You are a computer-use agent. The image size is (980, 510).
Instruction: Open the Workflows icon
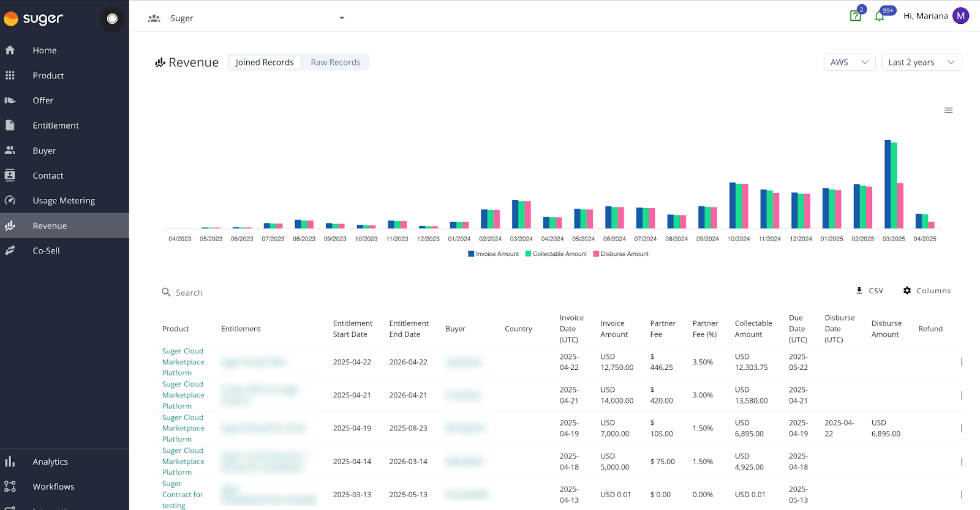click(x=10, y=486)
